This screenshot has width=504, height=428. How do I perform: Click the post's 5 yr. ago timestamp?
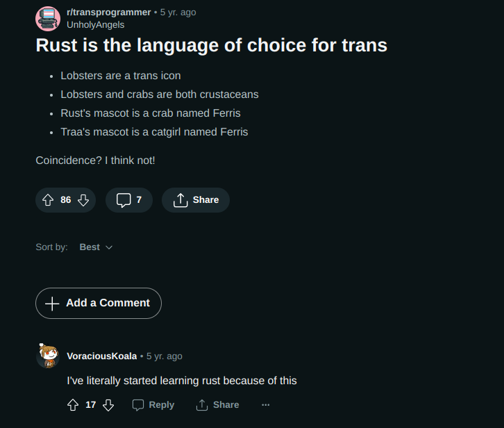point(178,13)
